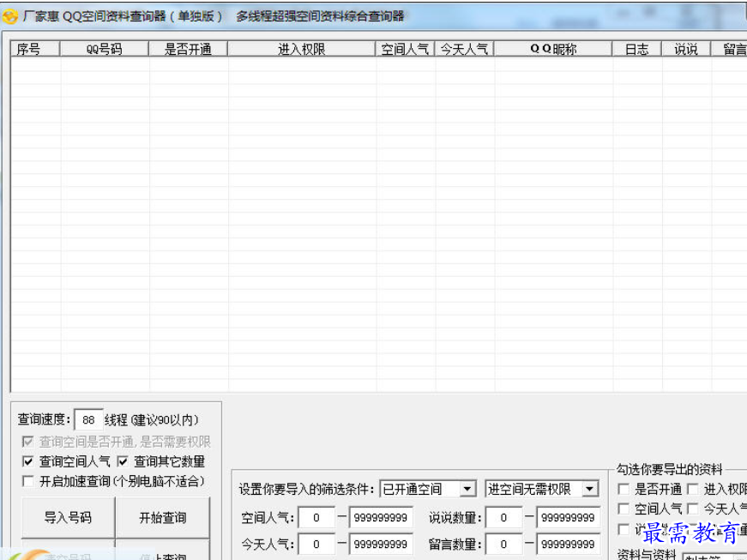Viewport: 747px width, 560px height.
Task: Toggle 查询空间是否开通, 是否需要权限 checkbox
Action: [27, 442]
